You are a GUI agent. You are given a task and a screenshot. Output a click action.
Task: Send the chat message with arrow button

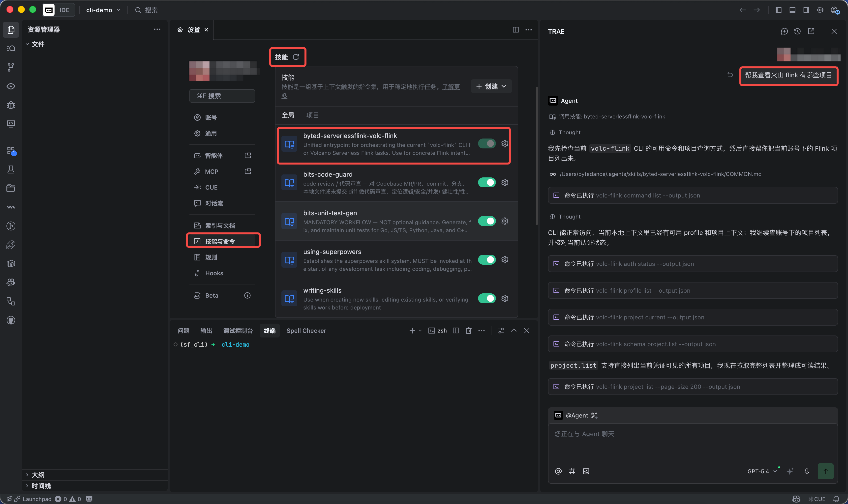[825, 471]
